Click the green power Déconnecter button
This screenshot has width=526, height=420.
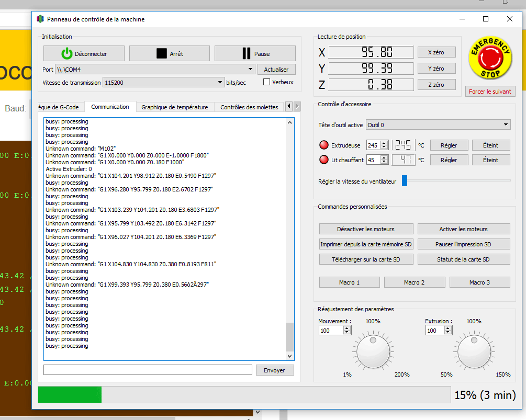[x=84, y=54]
